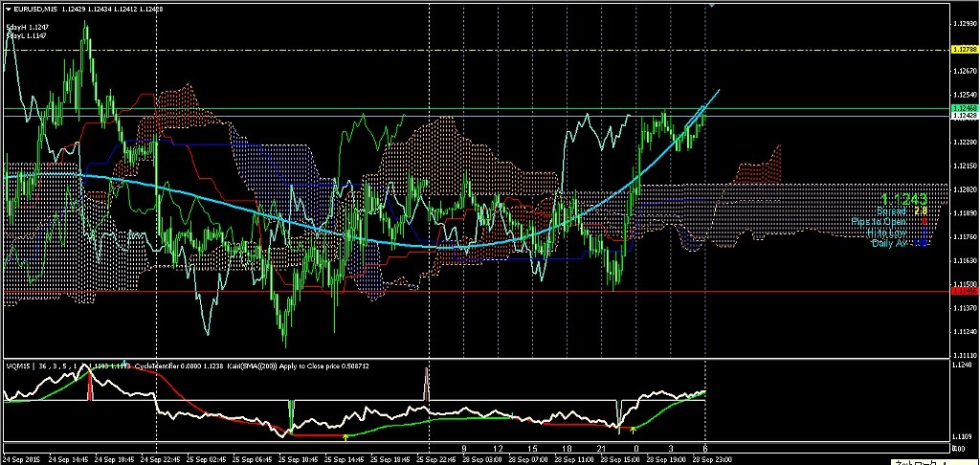Click the Spread value label
980x465 pixels.
coord(893,211)
